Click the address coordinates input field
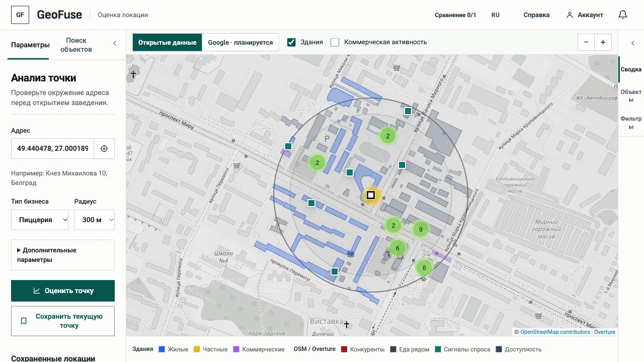The height and width of the screenshot is (362, 644). (52, 149)
